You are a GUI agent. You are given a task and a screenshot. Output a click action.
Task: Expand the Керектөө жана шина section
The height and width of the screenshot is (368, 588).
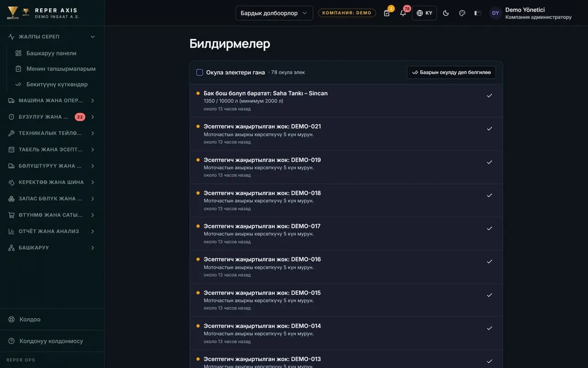point(52,182)
